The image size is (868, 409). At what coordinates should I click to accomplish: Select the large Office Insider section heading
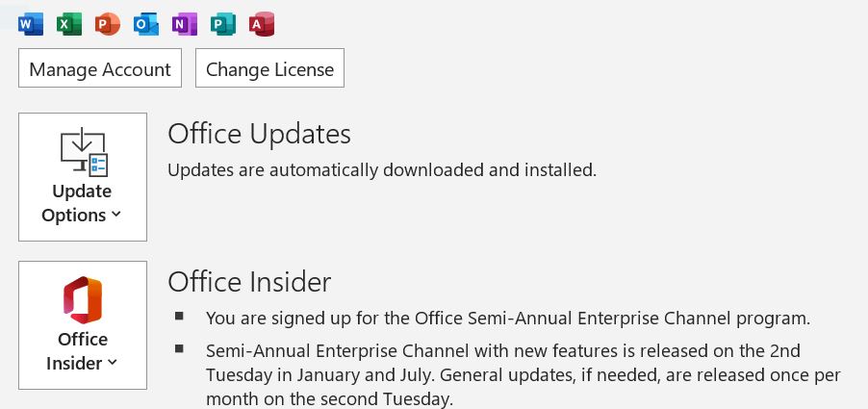point(249,282)
